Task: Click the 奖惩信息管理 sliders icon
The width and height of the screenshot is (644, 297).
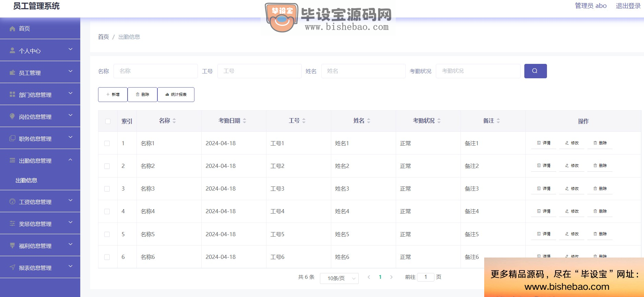Action: (x=12, y=224)
